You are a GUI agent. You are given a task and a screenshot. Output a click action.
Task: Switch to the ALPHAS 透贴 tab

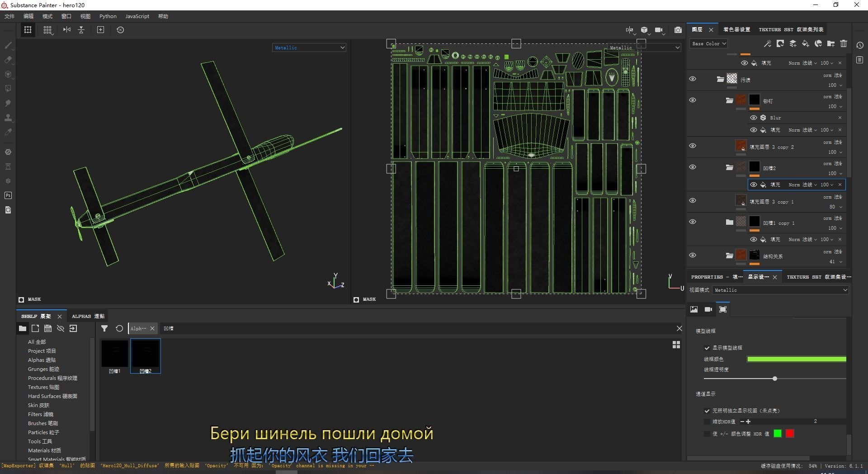(88, 316)
